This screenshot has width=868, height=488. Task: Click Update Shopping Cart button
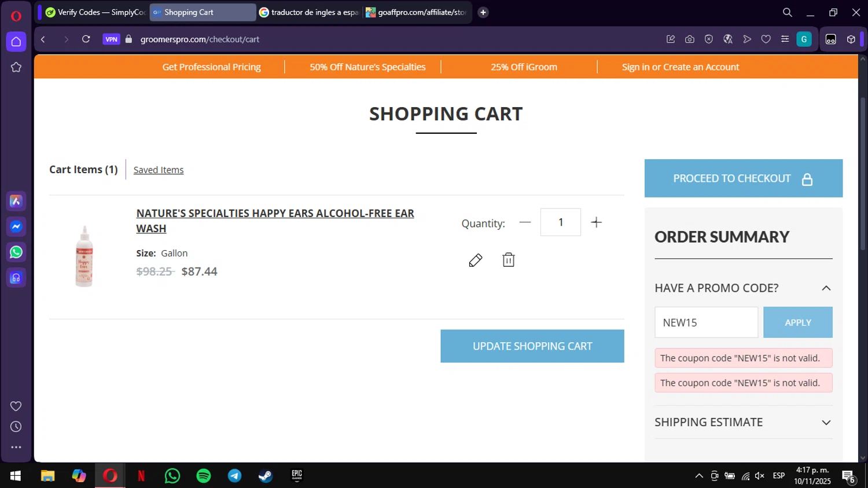(x=532, y=346)
